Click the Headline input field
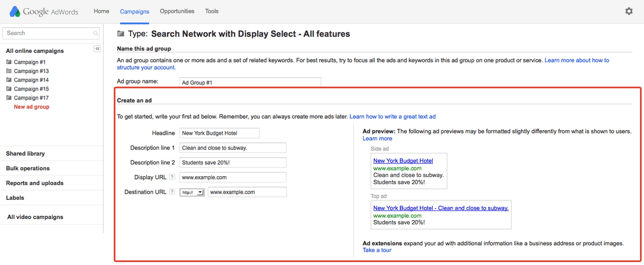644x265 pixels. pyautogui.click(x=219, y=133)
